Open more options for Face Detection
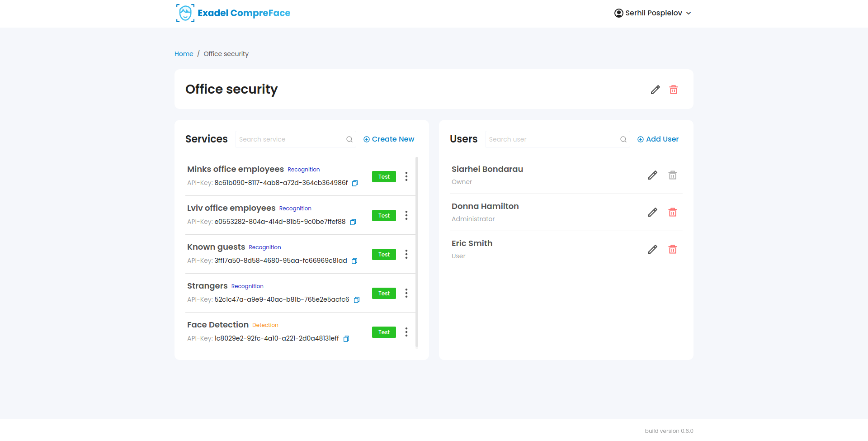Screen dimensions: 868x441 click(x=406, y=332)
